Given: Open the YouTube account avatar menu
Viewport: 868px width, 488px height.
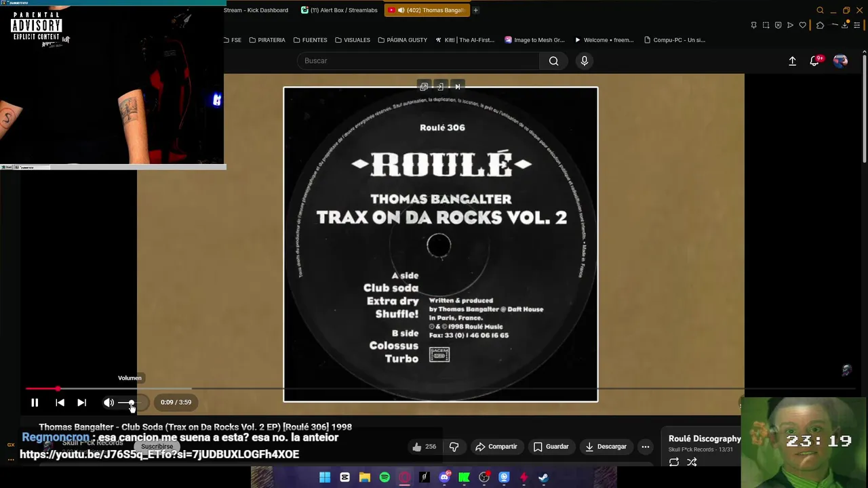Looking at the screenshot, I should tap(840, 61).
